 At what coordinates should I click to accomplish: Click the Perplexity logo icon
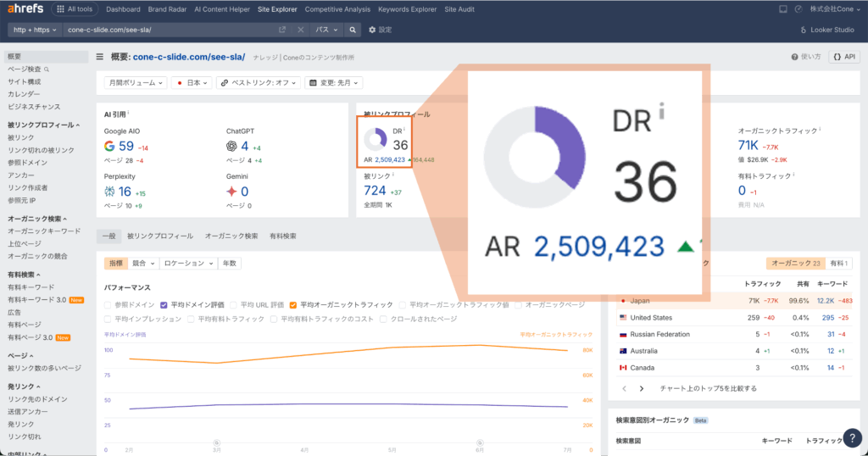click(x=109, y=192)
